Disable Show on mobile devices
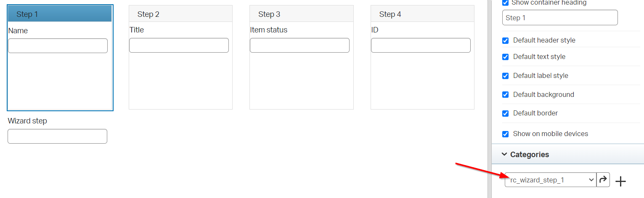Viewport: 644px width, 198px height. tap(506, 134)
